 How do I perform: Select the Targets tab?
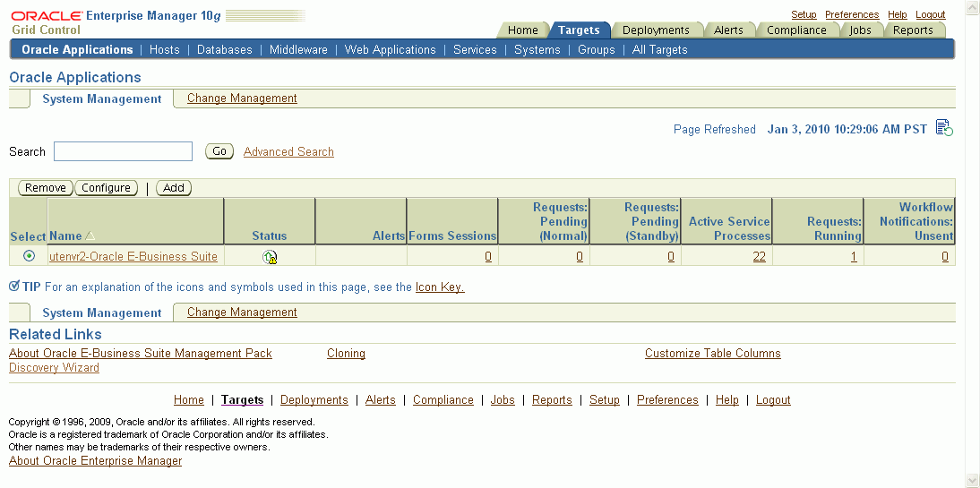tap(579, 30)
